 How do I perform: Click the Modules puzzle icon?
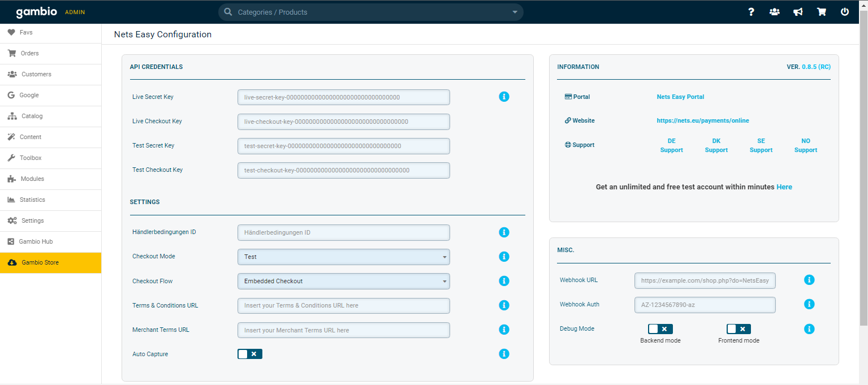point(11,179)
